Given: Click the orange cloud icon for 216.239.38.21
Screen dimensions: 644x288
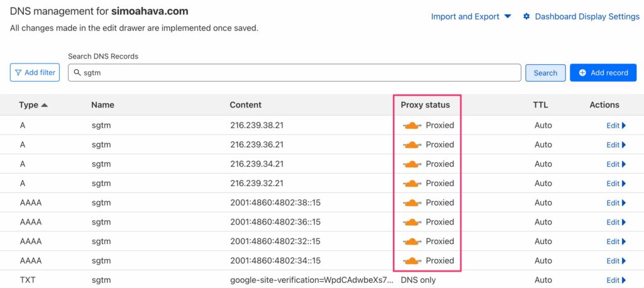Looking at the screenshot, I should pyautogui.click(x=412, y=126).
